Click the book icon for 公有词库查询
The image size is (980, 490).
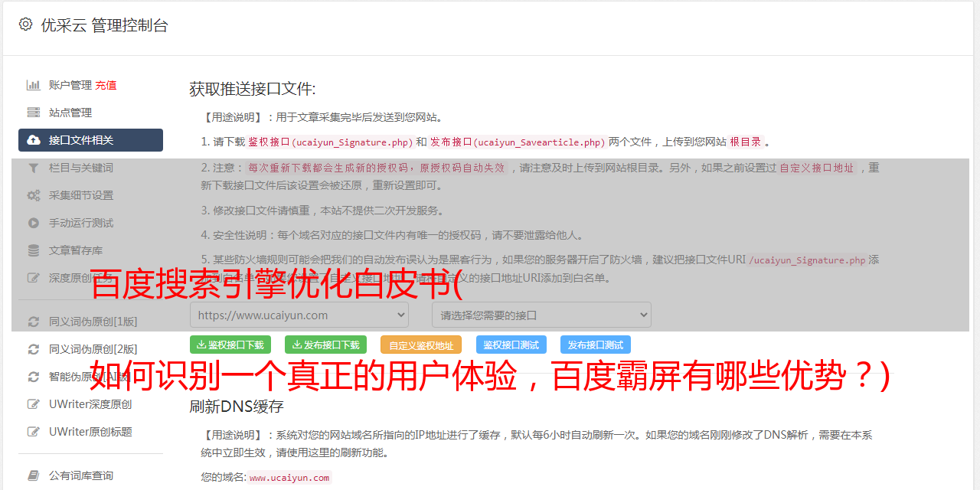pyautogui.click(x=34, y=475)
